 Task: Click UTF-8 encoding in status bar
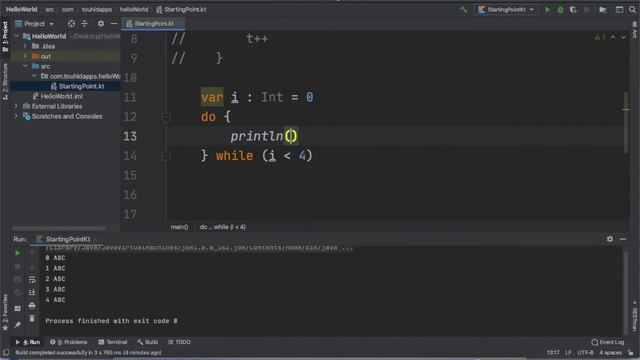(x=585, y=353)
